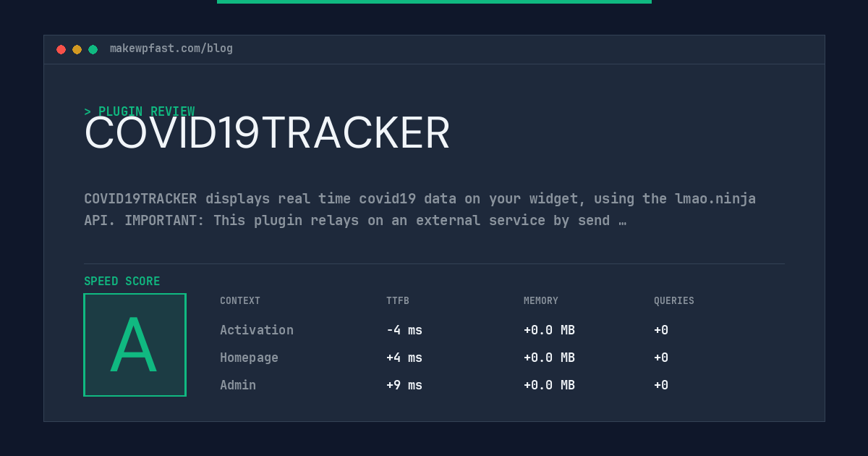
Task: Click the Activation memory value +0.0 MB
Action: point(549,330)
